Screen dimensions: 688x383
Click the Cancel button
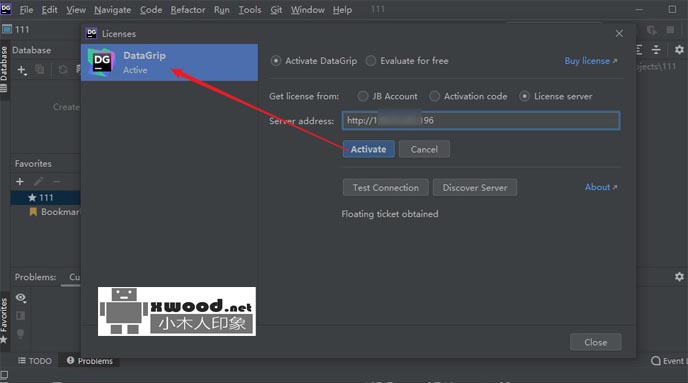coord(424,149)
